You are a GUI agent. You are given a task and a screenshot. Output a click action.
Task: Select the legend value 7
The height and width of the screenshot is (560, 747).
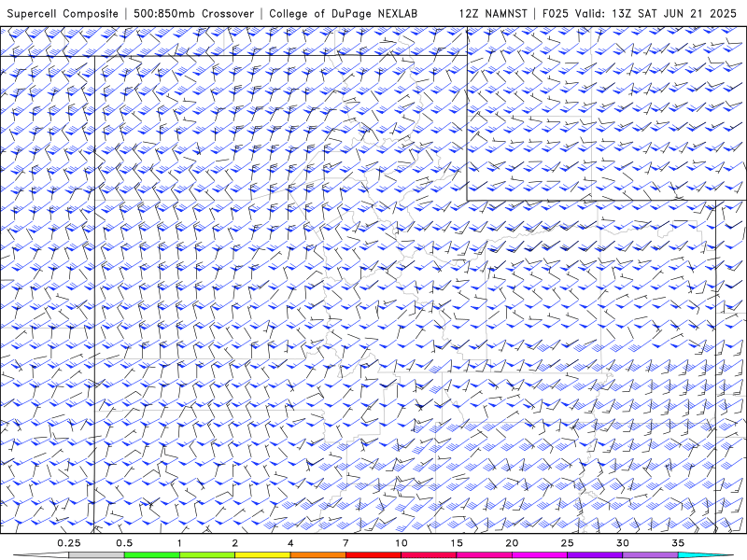click(345, 543)
